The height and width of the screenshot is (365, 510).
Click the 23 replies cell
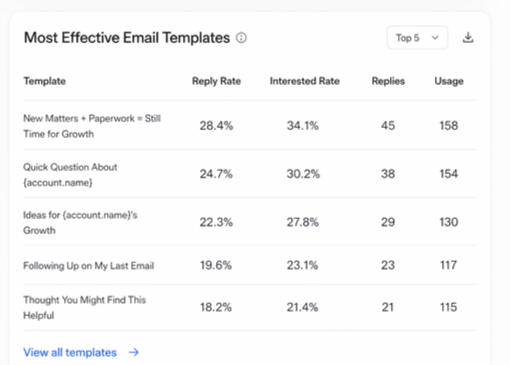(x=388, y=265)
